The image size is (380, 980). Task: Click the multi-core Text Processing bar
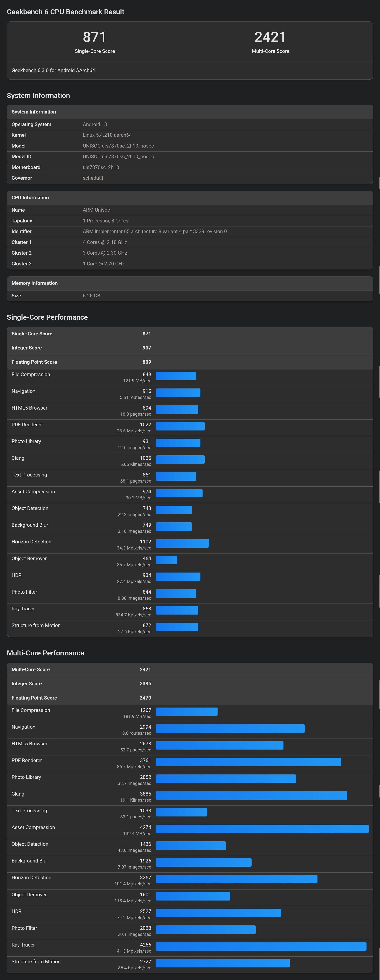pos(181,812)
